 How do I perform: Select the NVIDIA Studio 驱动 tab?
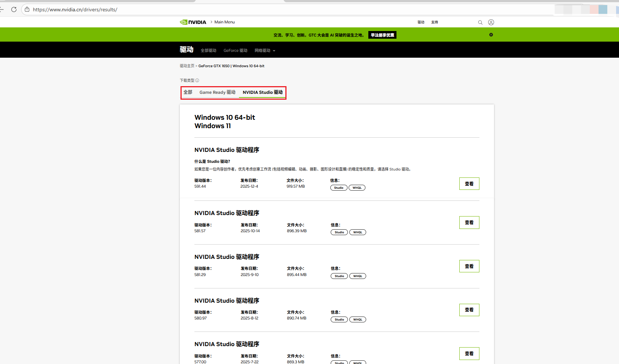click(263, 92)
